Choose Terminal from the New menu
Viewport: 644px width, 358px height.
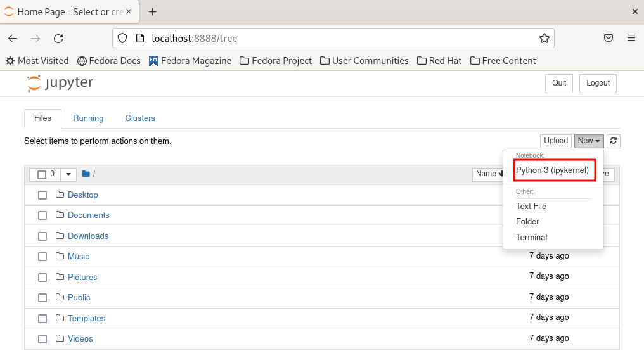(531, 238)
